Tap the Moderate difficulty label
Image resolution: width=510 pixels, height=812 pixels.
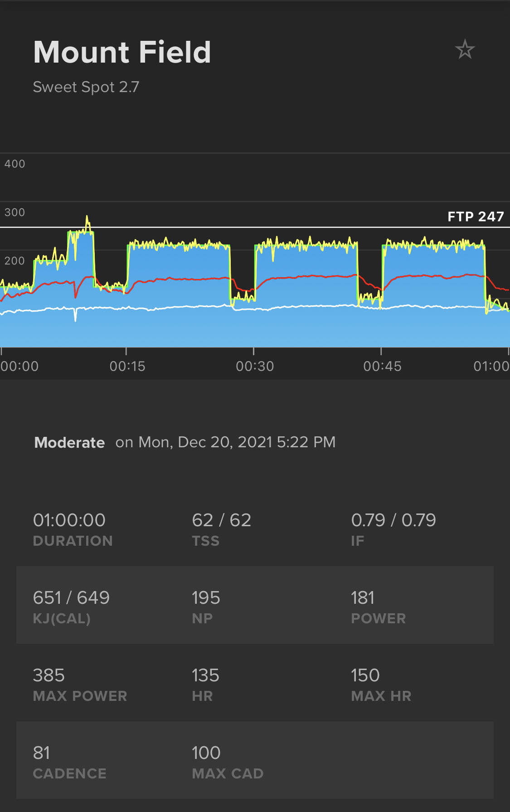point(69,442)
